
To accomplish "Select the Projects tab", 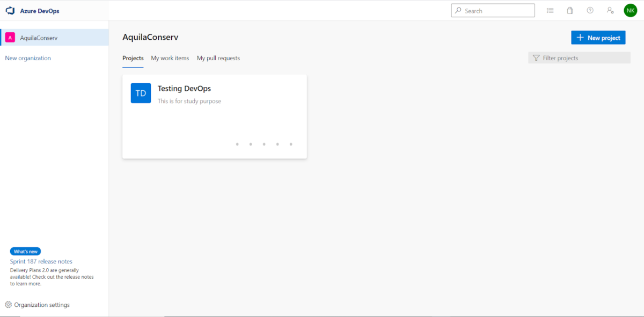I will 133,58.
